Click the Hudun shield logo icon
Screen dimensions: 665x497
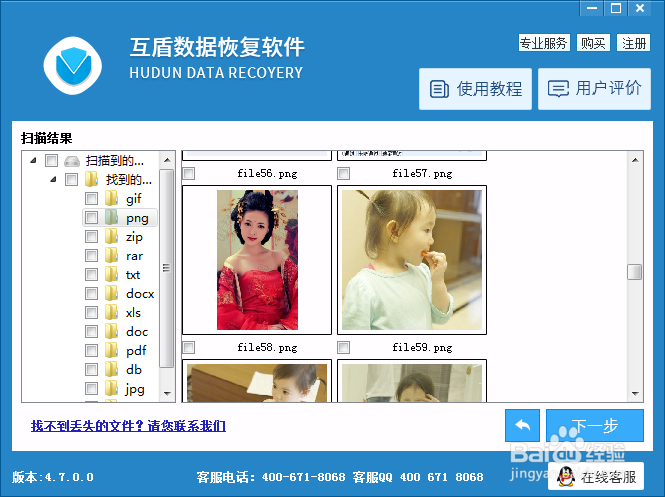[x=73, y=66]
